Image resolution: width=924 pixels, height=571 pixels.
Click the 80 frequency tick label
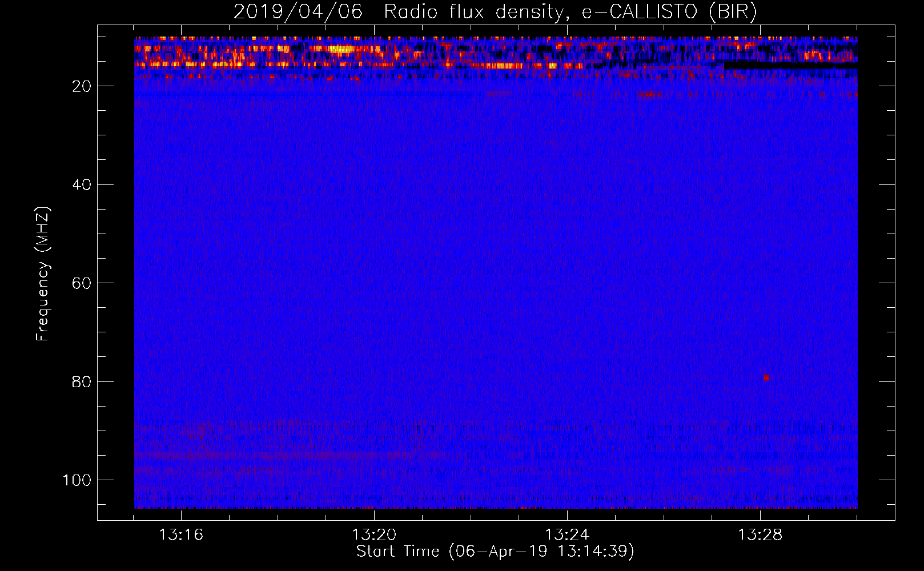point(82,381)
